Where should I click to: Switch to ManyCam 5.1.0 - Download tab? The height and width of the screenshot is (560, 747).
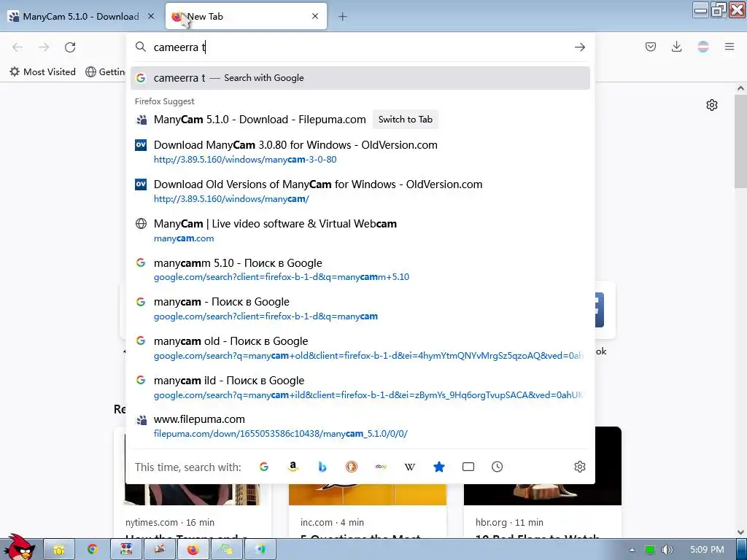tap(82, 16)
